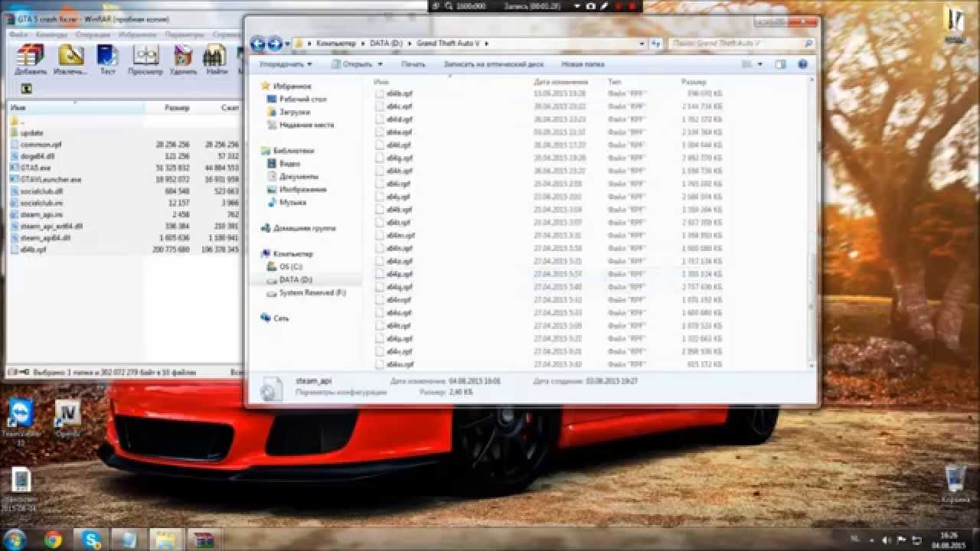Screen dimensions: 980x551
Task: Open recent locations dropdown beside the Forward arrow
Action: [x=287, y=44]
